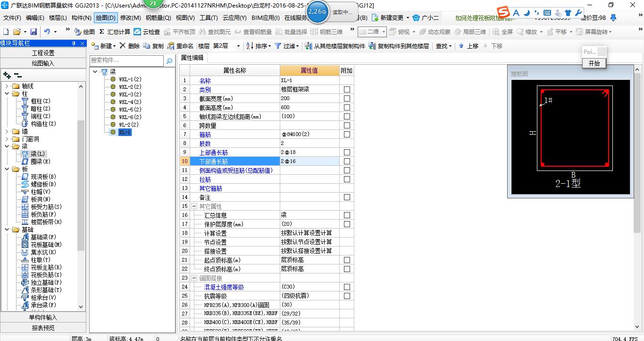The image size is (644, 341).
Task: Click the blue notification bell icon
Action: point(613,17)
